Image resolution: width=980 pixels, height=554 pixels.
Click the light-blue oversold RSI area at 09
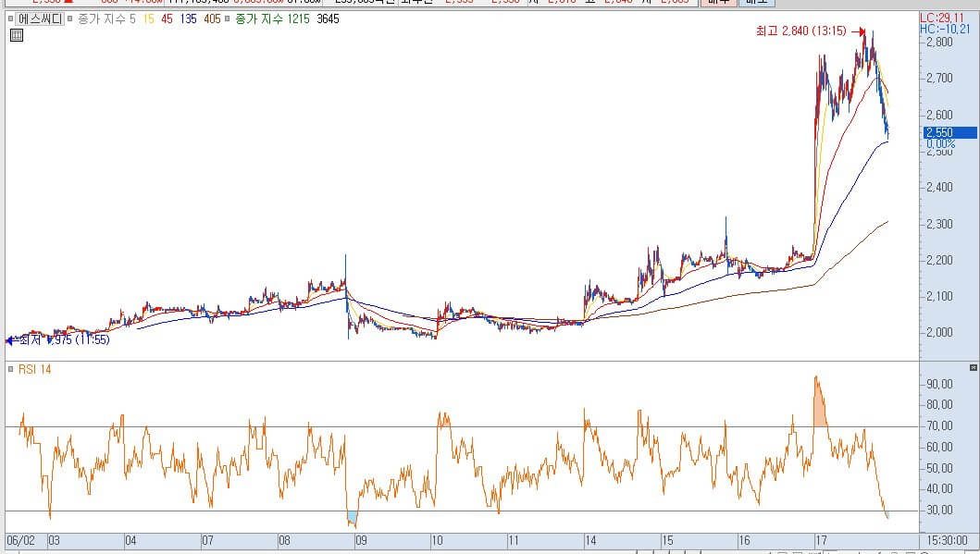click(353, 518)
